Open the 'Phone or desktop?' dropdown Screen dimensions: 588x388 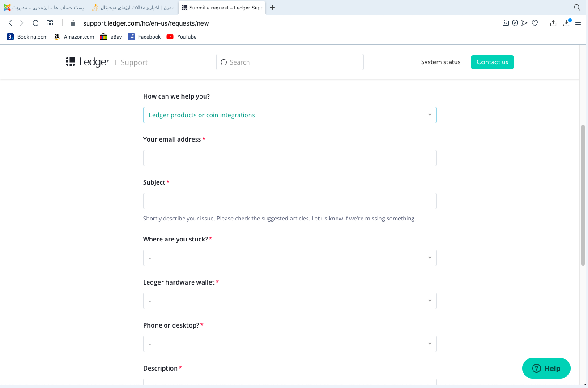(290, 344)
